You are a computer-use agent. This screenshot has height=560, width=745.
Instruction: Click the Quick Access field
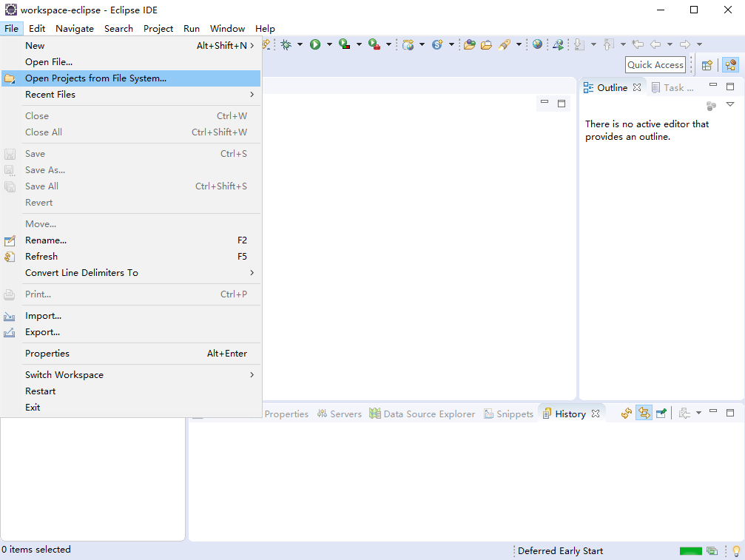coord(655,65)
